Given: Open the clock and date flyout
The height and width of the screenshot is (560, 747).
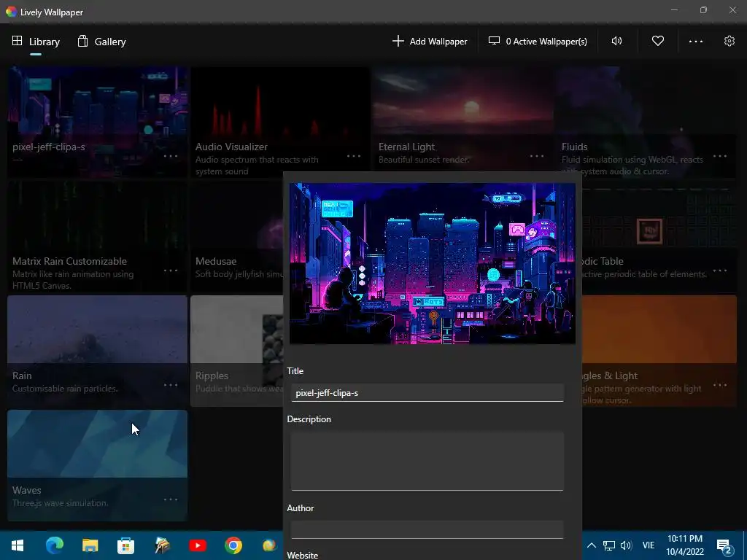Looking at the screenshot, I should [x=685, y=545].
